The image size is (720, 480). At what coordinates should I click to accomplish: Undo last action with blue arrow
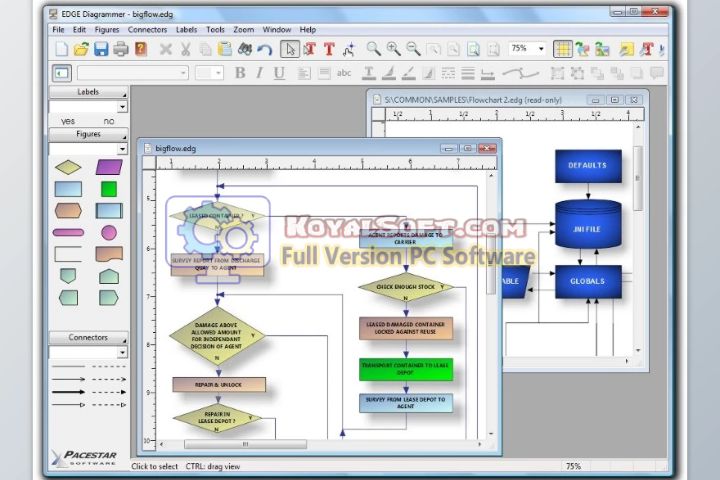[264, 49]
